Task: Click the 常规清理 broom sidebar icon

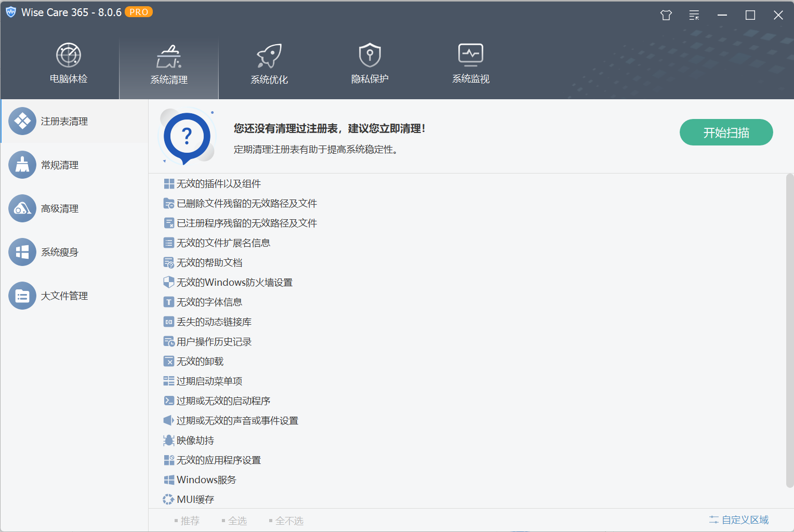Action: click(x=22, y=165)
